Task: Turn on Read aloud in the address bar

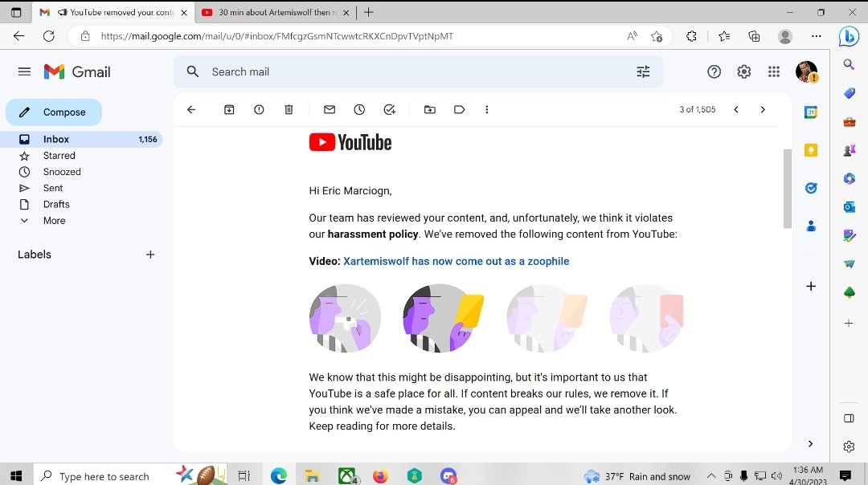Action: (632, 36)
